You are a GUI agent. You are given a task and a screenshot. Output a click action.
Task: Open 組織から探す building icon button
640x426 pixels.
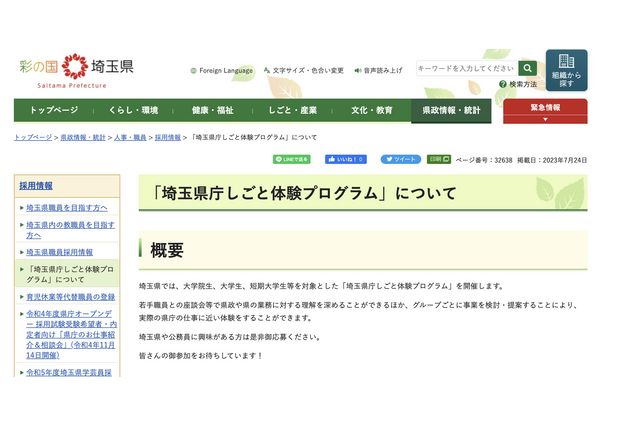567,70
